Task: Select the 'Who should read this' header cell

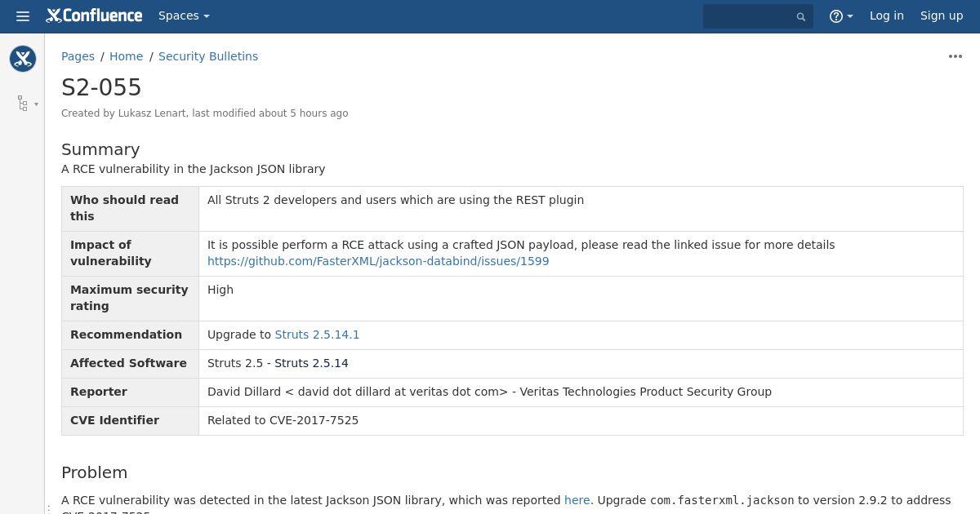Action: [131, 209]
